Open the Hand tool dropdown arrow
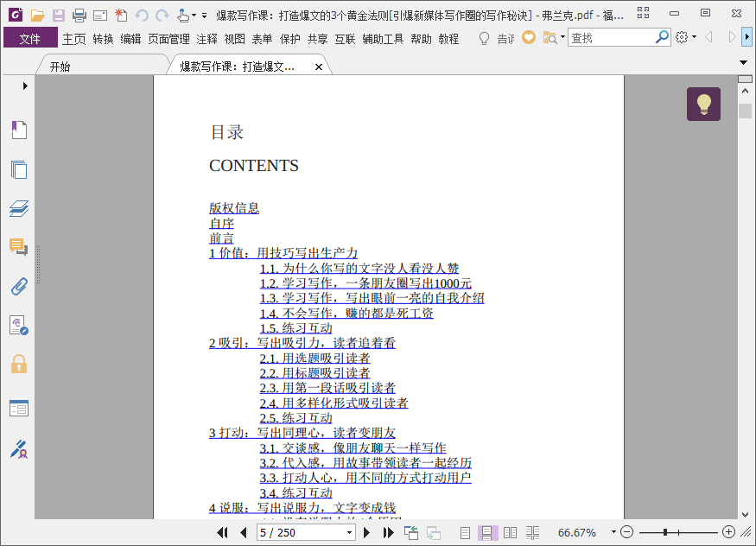This screenshot has width=756, height=546. [194, 16]
